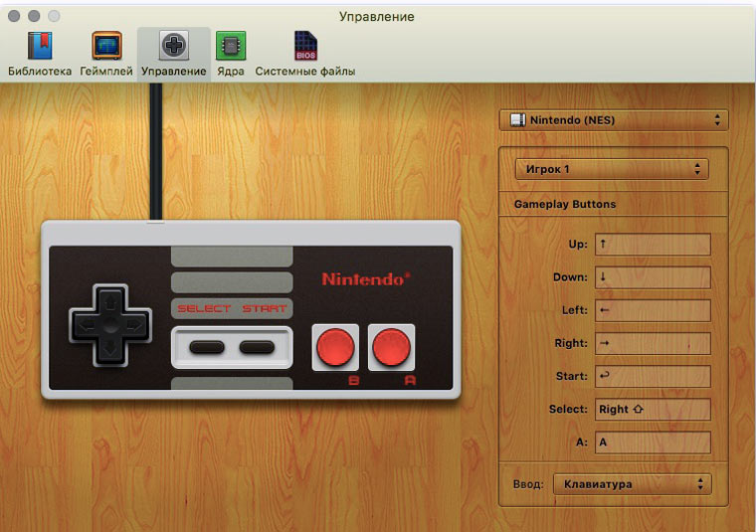Screen dimensions: 756x532
Task: Click the Down key binding field
Action: tap(653, 277)
